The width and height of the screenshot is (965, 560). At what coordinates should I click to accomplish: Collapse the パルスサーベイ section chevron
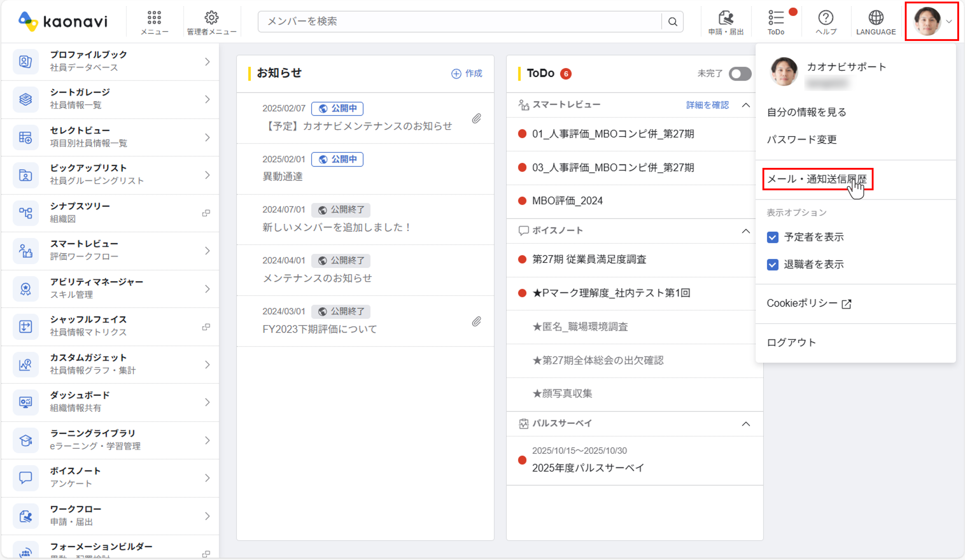tap(745, 424)
